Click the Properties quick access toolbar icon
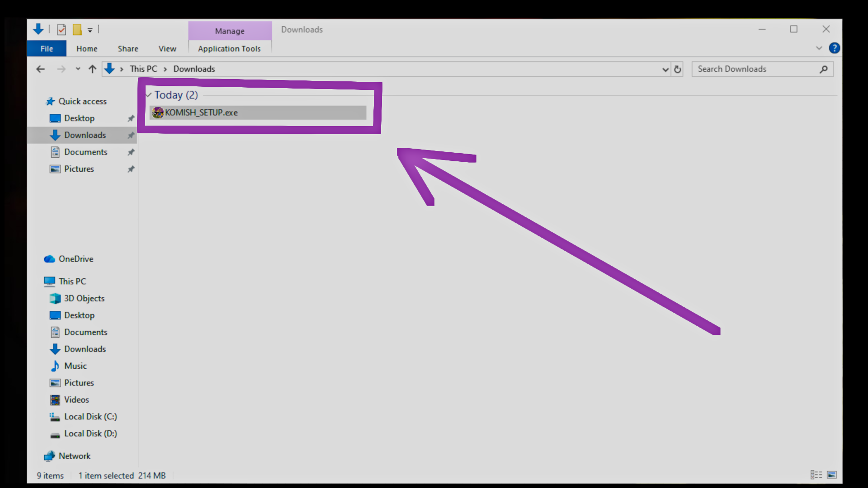The image size is (868, 488). [x=61, y=30]
